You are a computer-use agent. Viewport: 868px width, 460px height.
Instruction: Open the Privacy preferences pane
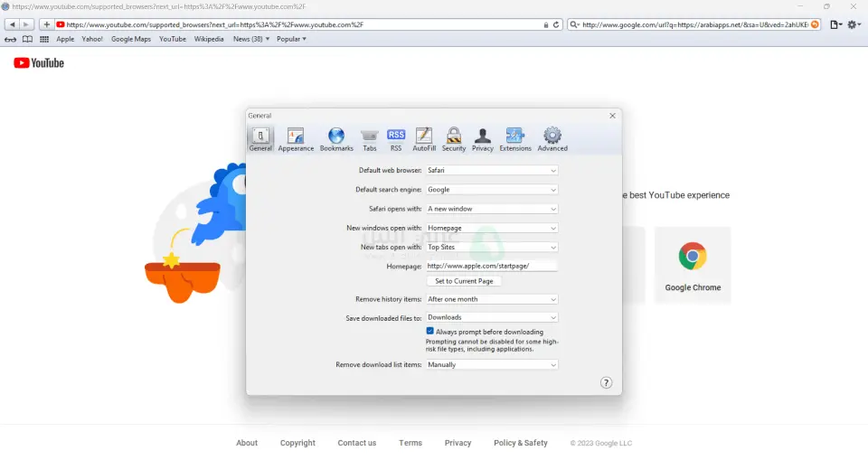coord(482,139)
